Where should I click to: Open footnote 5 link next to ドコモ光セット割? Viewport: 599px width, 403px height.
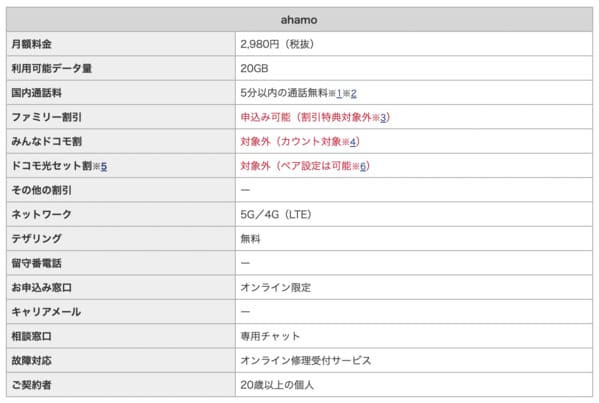104,166
